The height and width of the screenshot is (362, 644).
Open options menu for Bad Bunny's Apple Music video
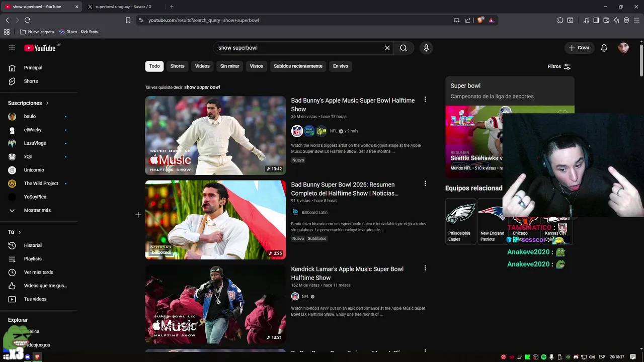click(425, 100)
